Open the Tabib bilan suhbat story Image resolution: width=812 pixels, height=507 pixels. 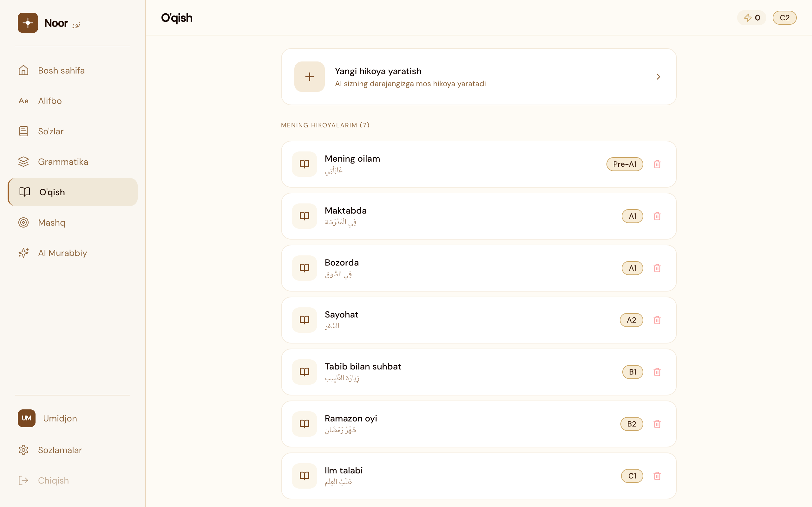pos(363,367)
